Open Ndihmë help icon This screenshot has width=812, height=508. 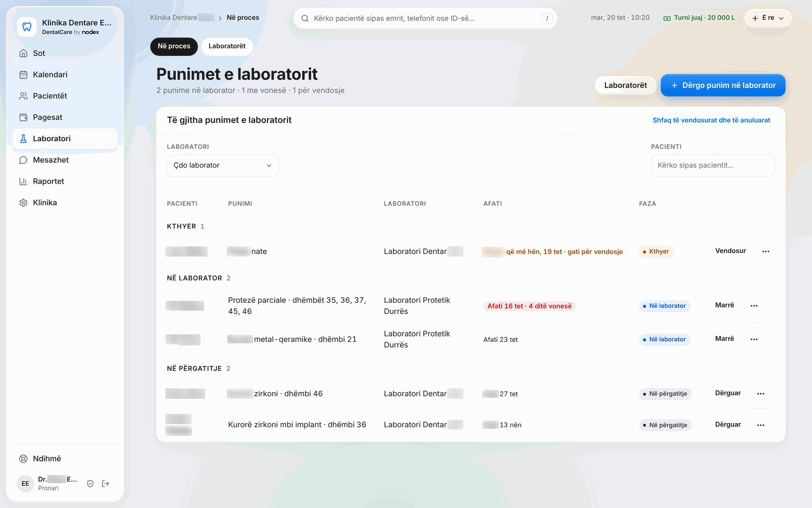click(23, 459)
